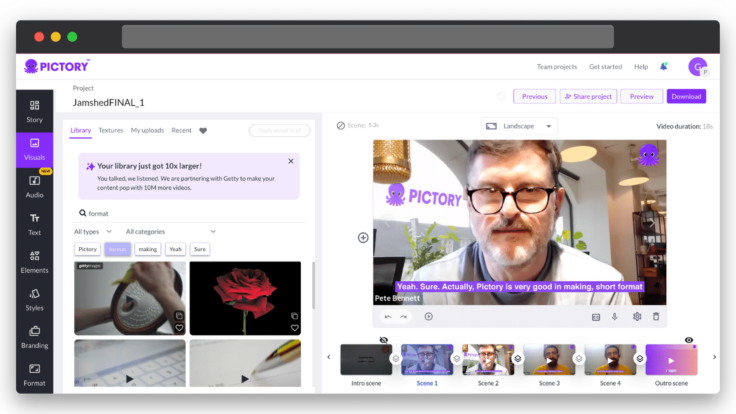Viewport: 736px width, 414px height.
Task: Click search magnifier icon in library
Action: pos(83,213)
